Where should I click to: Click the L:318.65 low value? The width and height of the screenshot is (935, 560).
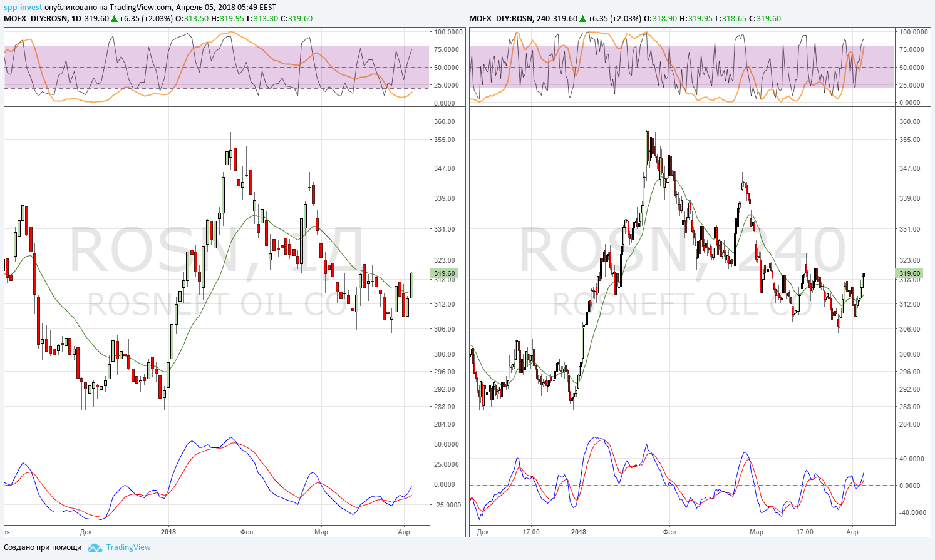click(x=731, y=19)
